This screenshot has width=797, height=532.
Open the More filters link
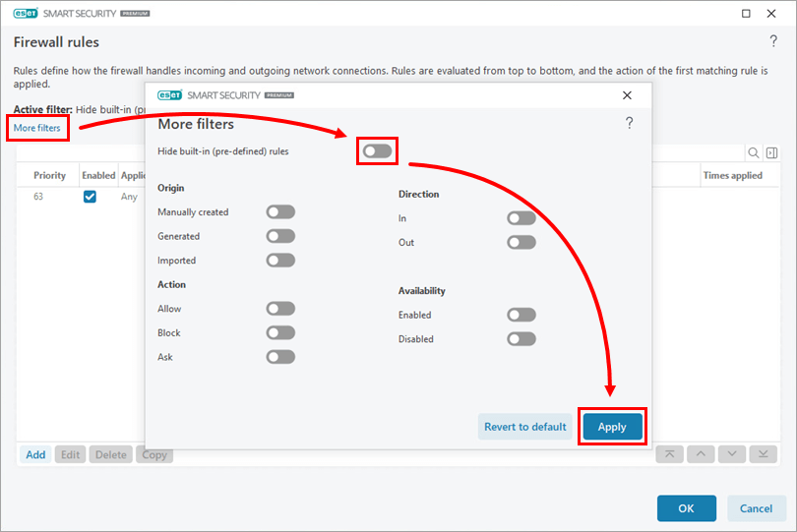tap(36, 128)
